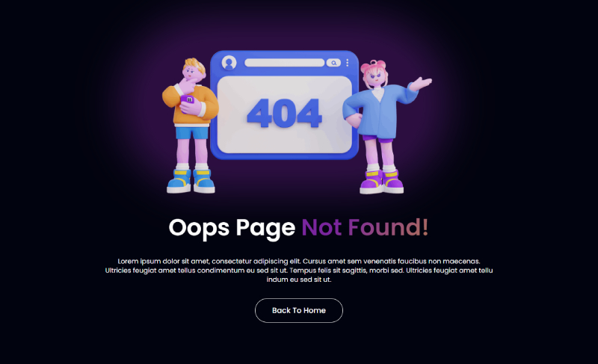Viewport: 598px width, 364px height.
Task: Click the user avatar icon in browser illustration
Action: pyautogui.click(x=229, y=63)
